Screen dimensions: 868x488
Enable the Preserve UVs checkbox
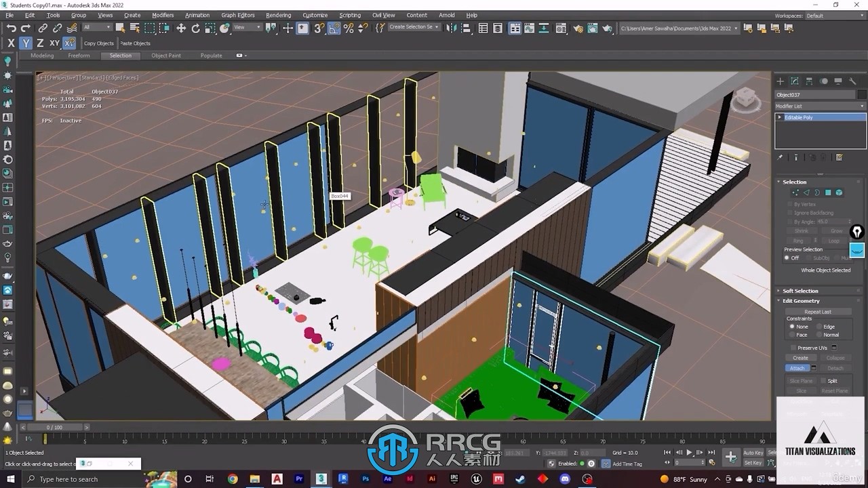[x=792, y=348]
